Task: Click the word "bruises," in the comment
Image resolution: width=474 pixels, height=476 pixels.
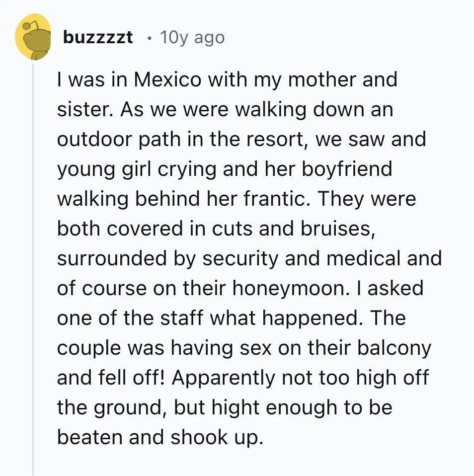Action: [338, 229]
